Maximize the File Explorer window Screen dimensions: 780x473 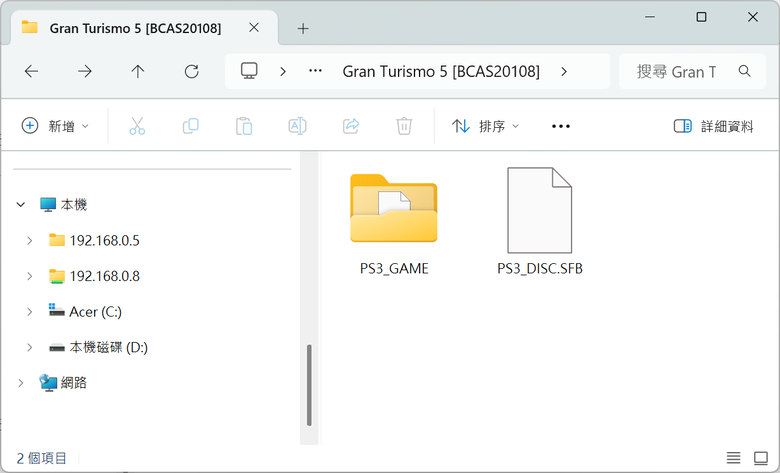point(701,17)
